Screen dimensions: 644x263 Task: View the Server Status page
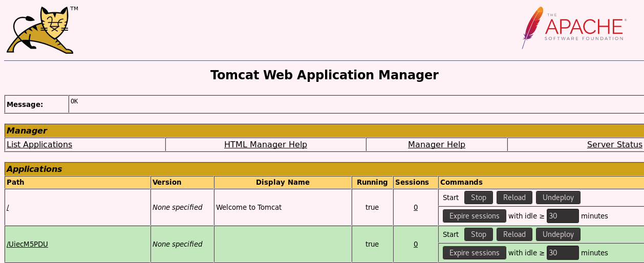pyautogui.click(x=615, y=144)
